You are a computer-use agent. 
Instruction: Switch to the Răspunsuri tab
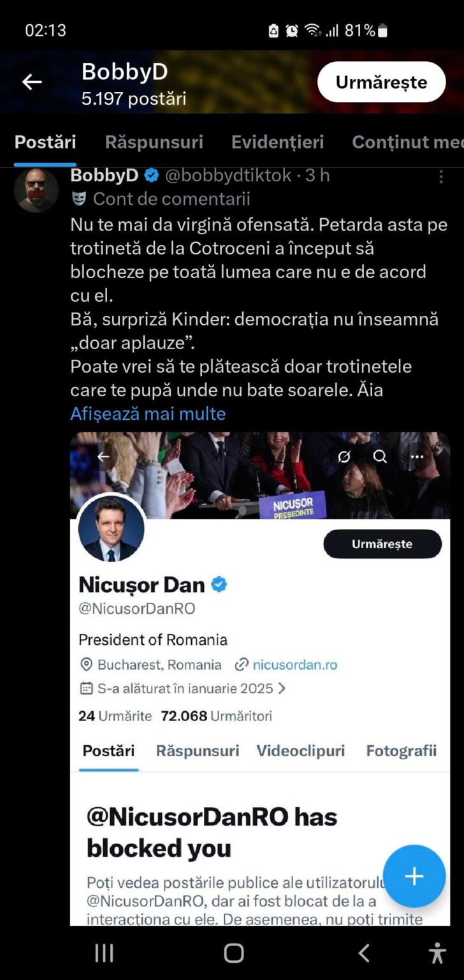click(154, 142)
